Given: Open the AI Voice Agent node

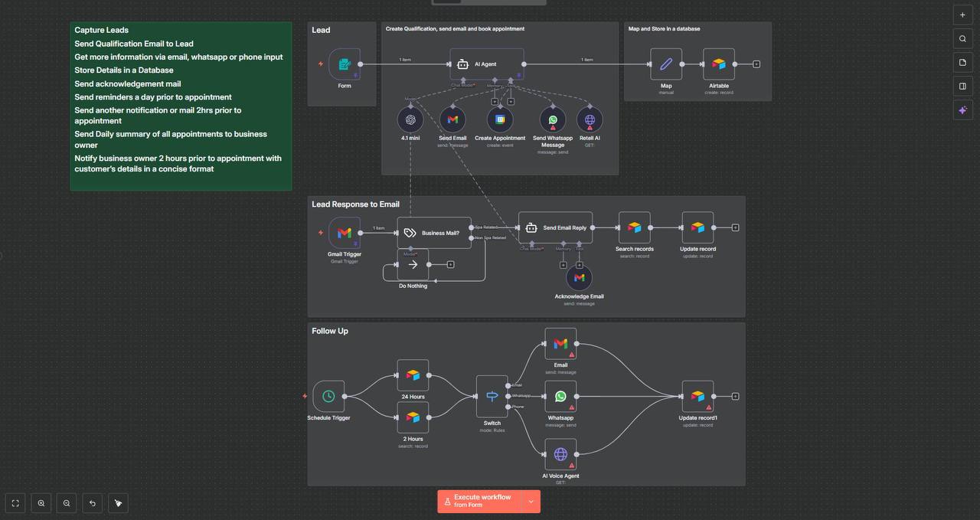Looking at the screenshot, I should pyautogui.click(x=560, y=454).
